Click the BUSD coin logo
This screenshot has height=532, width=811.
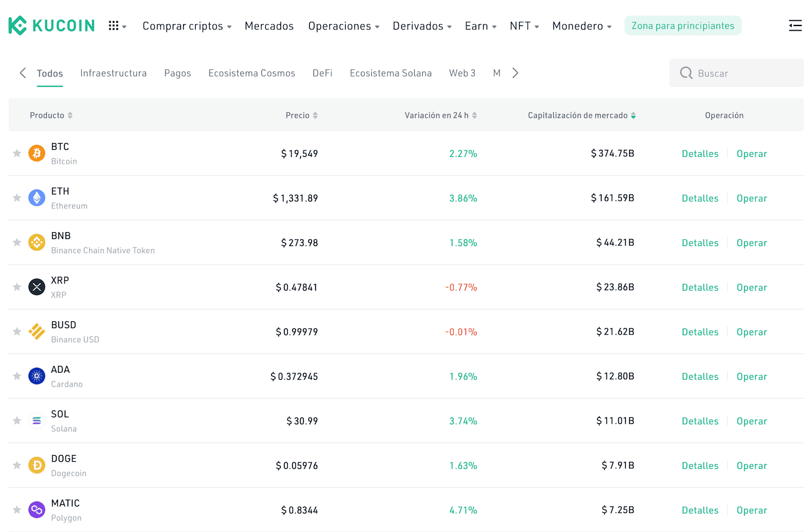point(36,332)
